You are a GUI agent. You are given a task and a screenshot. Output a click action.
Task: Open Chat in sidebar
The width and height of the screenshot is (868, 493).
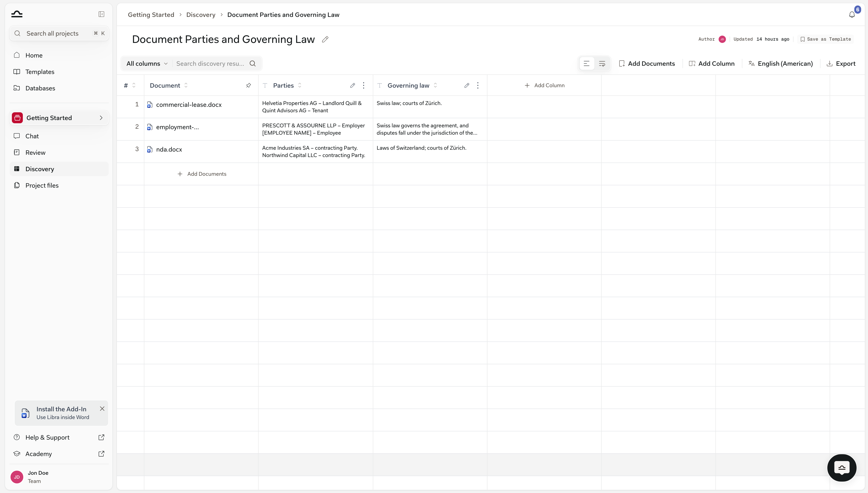[x=59, y=136]
